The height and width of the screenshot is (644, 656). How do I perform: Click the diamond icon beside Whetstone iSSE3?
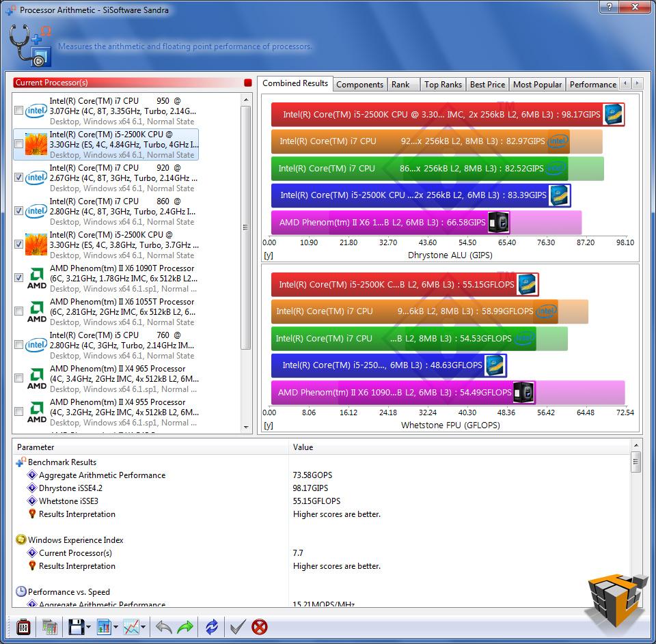32,501
